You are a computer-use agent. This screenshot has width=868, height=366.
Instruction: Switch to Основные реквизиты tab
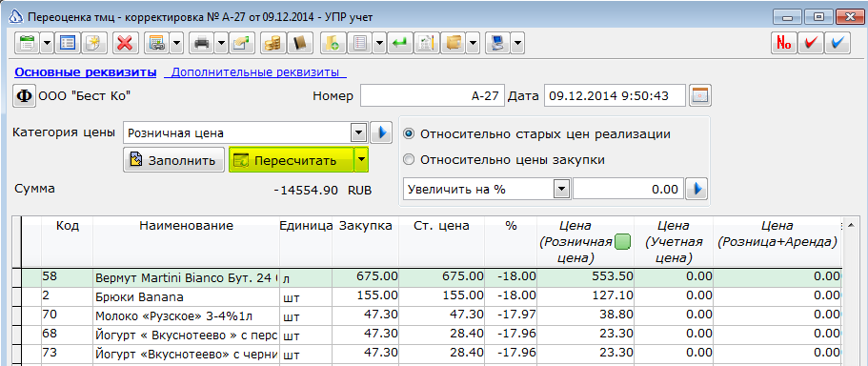click(85, 72)
